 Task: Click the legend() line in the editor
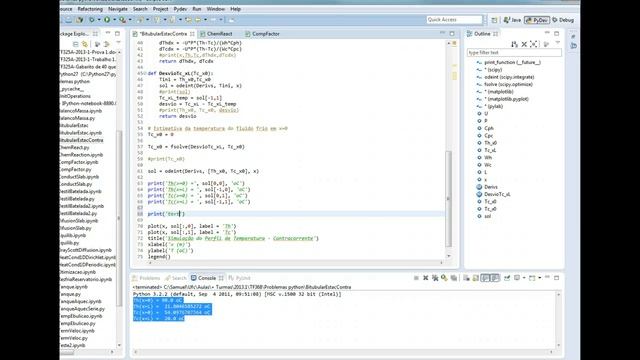pyautogui.click(x=159, y=257)
